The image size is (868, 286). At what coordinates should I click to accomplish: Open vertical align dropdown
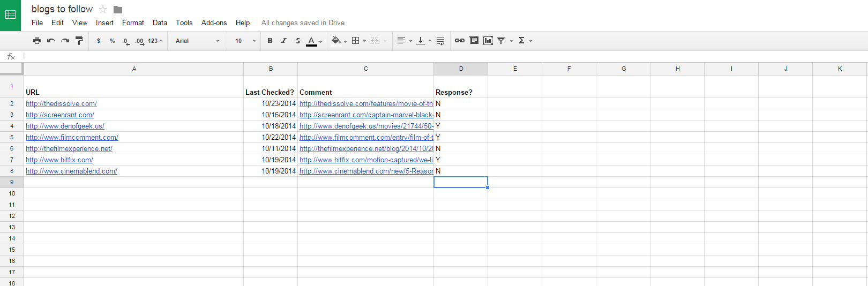tap(424, 41)
